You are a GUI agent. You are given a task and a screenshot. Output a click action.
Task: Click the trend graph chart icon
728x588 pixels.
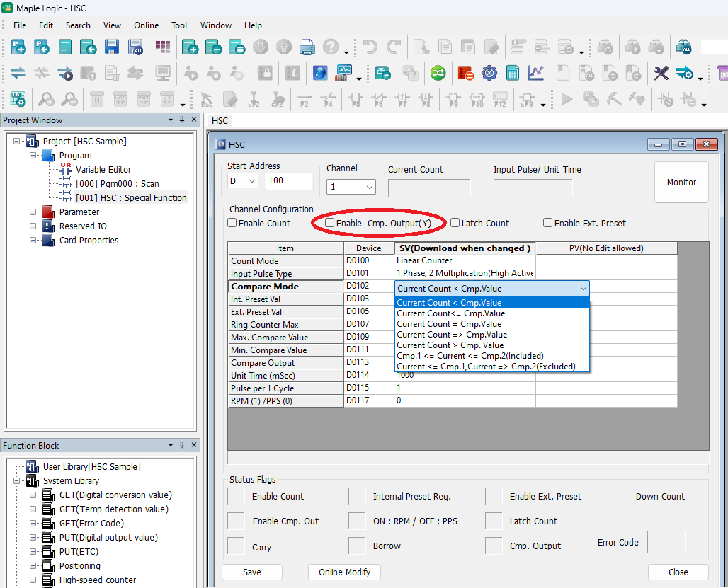[x=536, y=73]
